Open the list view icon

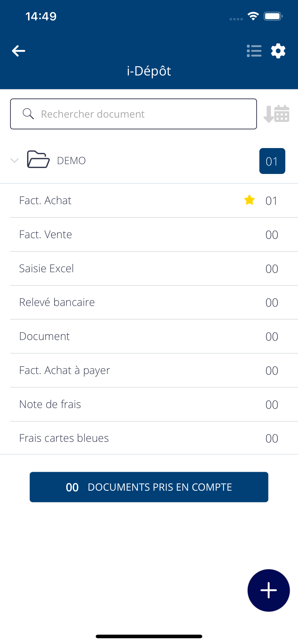(x=254, y=51)
